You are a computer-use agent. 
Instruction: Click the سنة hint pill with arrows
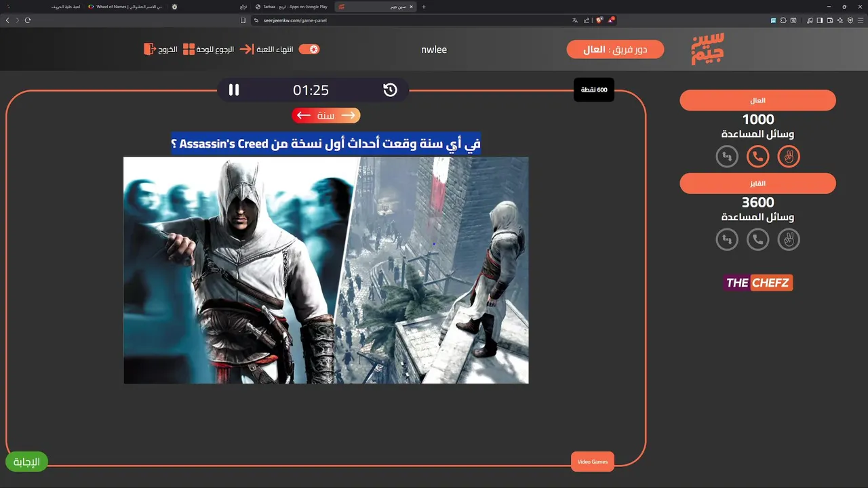pyautogui.click(x=325, y=115)
